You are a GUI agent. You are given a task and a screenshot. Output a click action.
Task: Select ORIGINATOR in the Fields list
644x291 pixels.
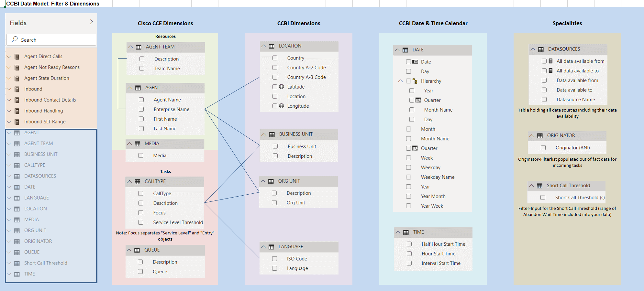[x=38, y=241]
